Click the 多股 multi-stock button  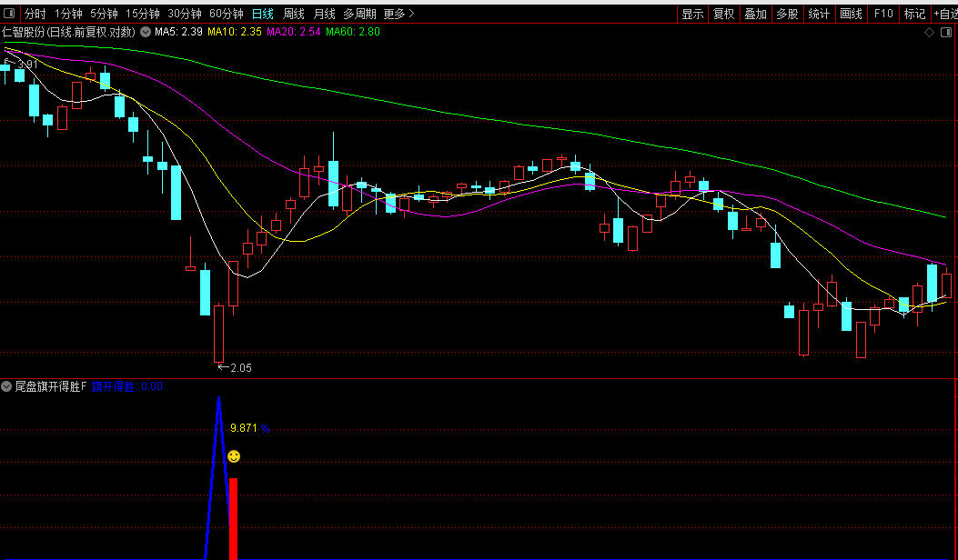(788, 14)
